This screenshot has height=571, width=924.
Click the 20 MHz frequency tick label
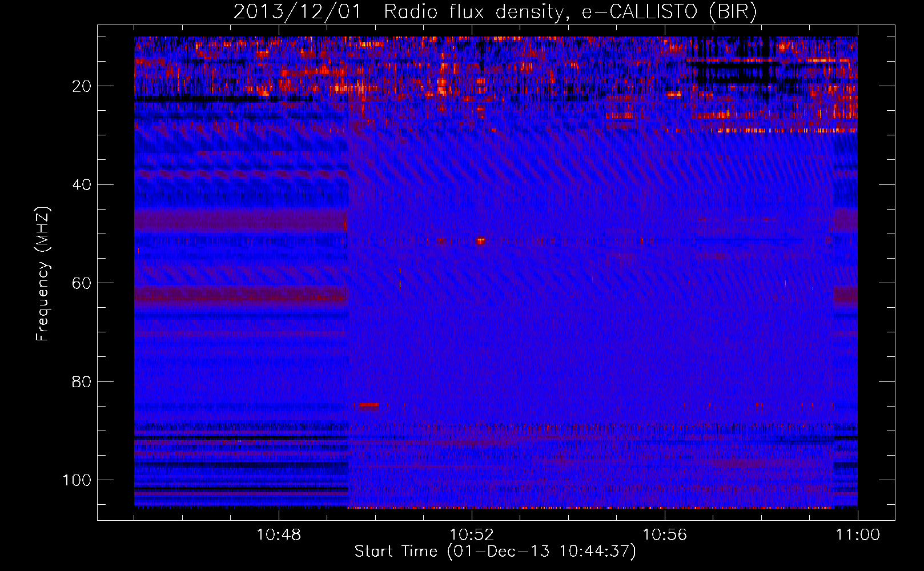[x=82, y=86]
